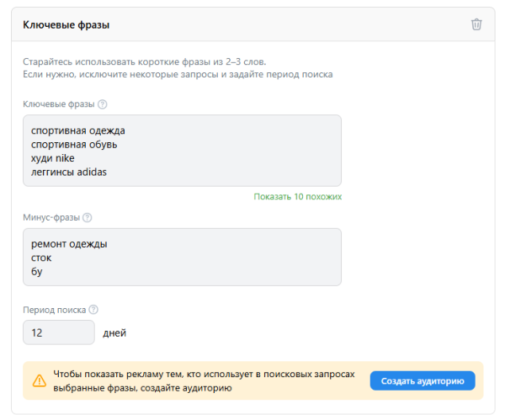Click the trash icon to delete the block
Viewport: 505px width, 420px height.
[x=476, y=24]
